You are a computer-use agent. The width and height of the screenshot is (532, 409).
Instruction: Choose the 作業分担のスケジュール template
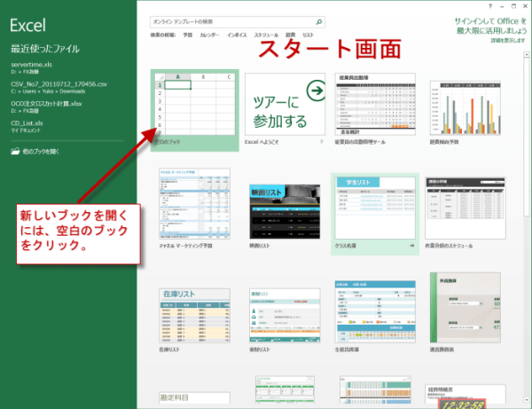pos(465,208)
